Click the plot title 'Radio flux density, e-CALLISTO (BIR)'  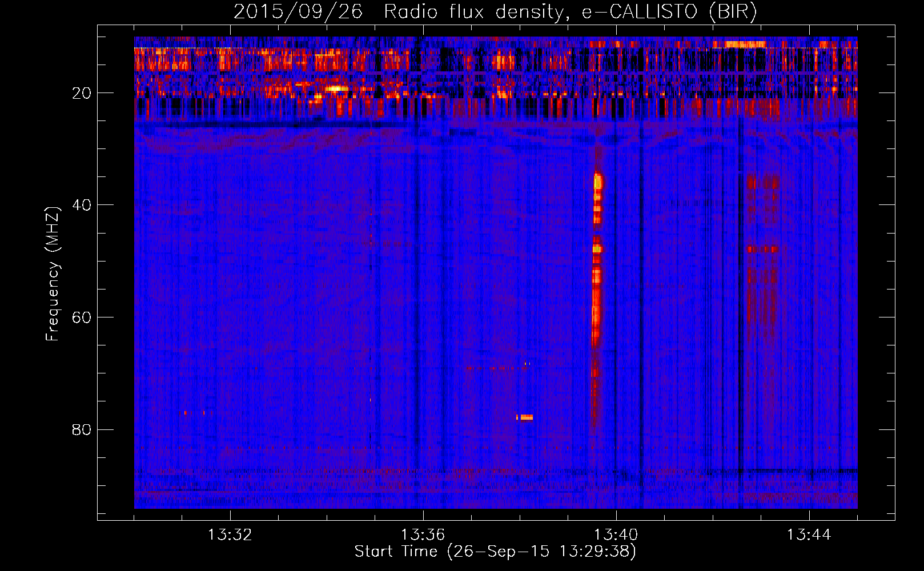[x=571, y=11]
